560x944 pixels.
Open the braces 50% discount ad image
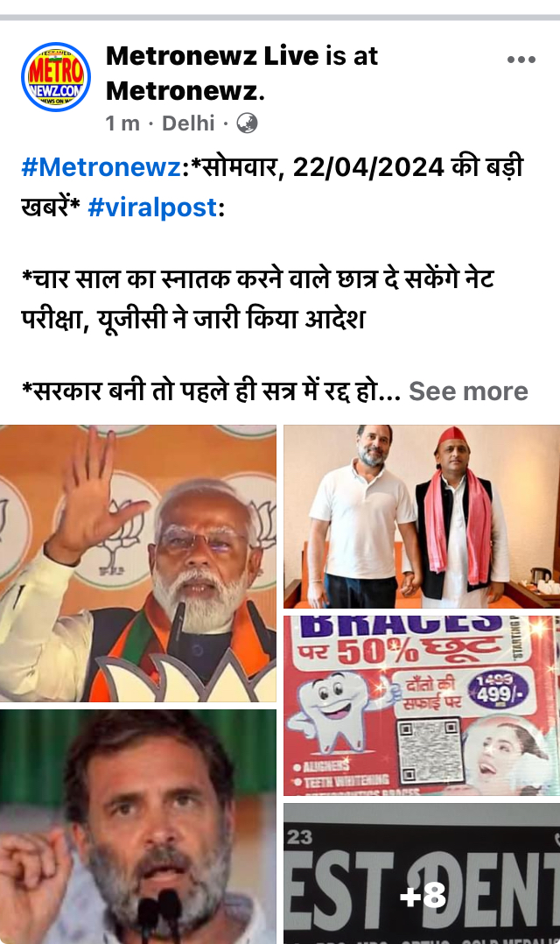tap(422, 706)
